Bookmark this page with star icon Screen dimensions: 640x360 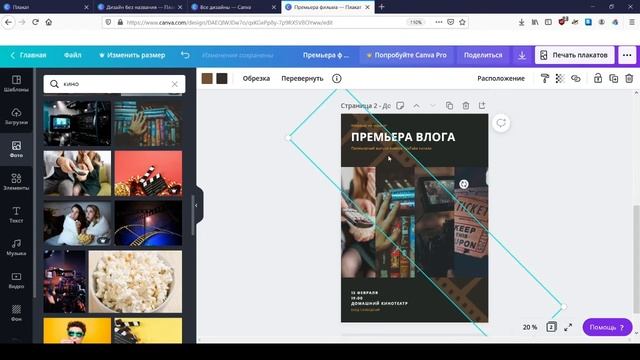(462, 22)
